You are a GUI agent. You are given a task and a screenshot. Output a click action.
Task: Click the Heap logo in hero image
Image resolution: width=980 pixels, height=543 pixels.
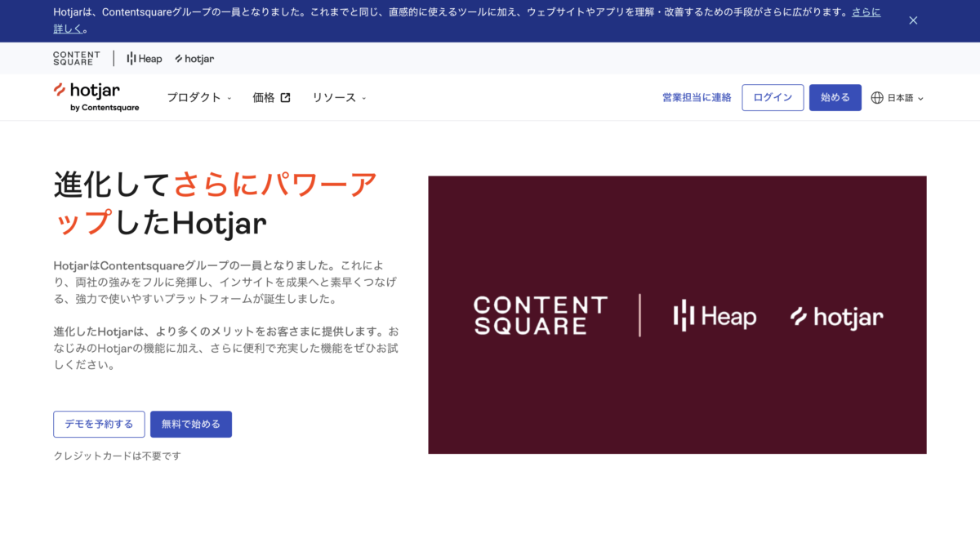715,316
